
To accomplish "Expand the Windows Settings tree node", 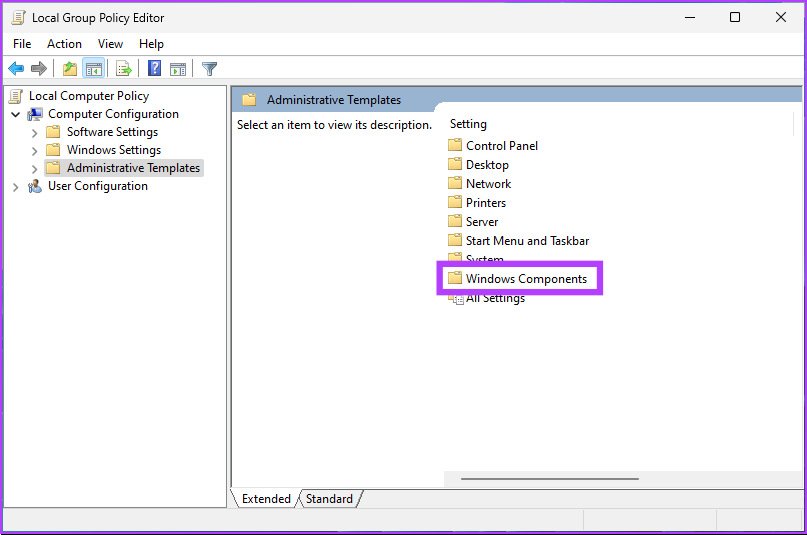I will [x=35, y=150].
